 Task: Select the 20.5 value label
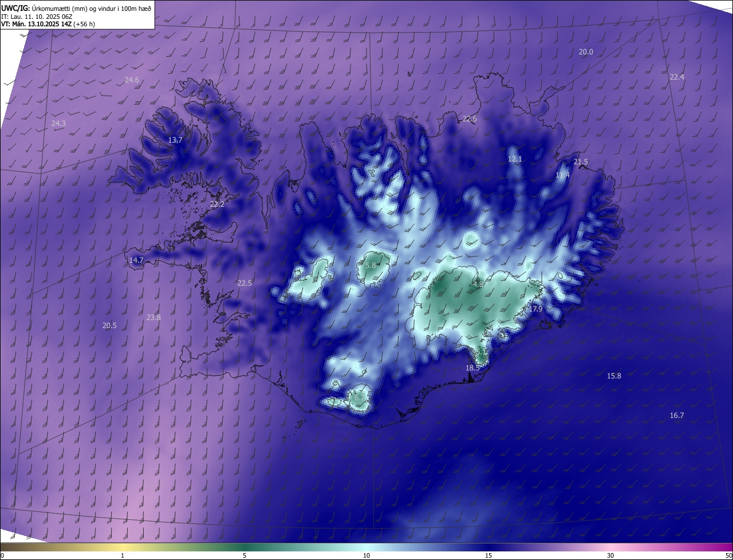pos(109,325)
